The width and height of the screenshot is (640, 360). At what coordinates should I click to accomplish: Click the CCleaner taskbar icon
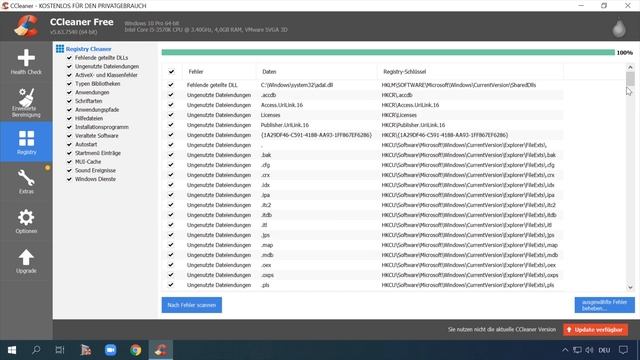[x=161, y=350]
